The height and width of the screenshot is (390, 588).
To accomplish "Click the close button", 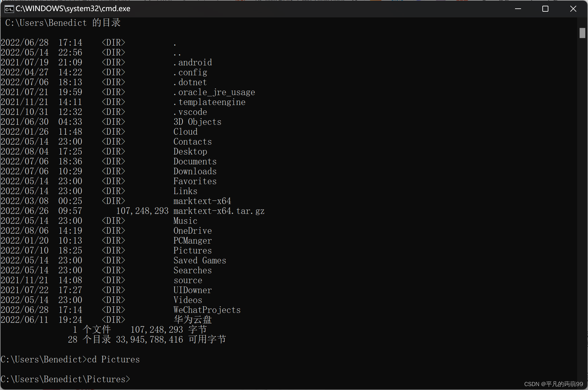I will 573,9.
